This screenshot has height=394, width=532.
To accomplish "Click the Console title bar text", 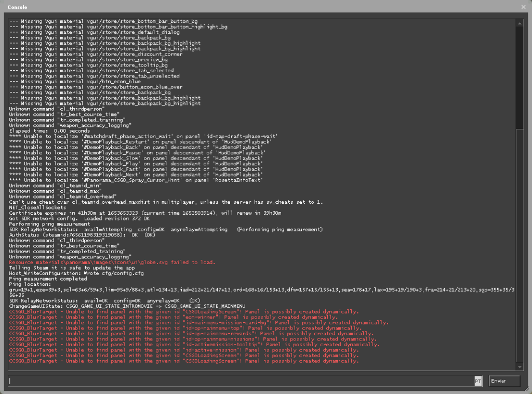I will (x=17, y=7).
